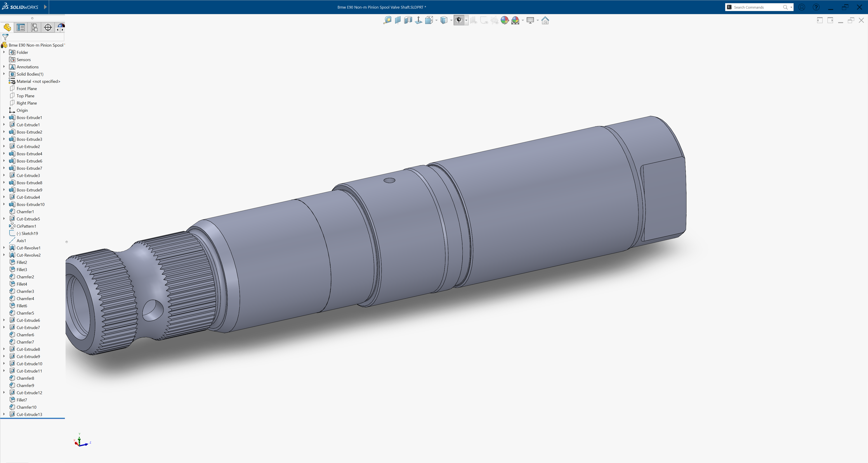
Task: Switch to the DimXpertManager tab
Action: [48, 28]
